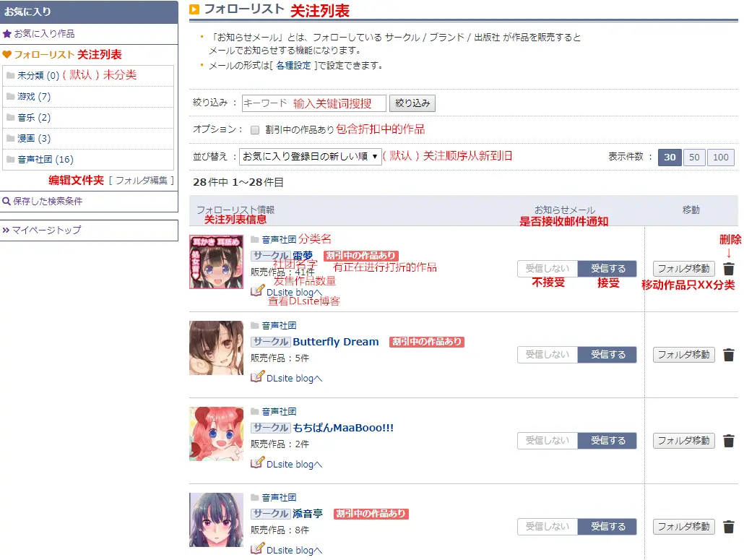The width and height of the screenshot is (744, 560).
Task: Set 雷夢 mail notification to 受信しない
Action: [x=547, y=269]
